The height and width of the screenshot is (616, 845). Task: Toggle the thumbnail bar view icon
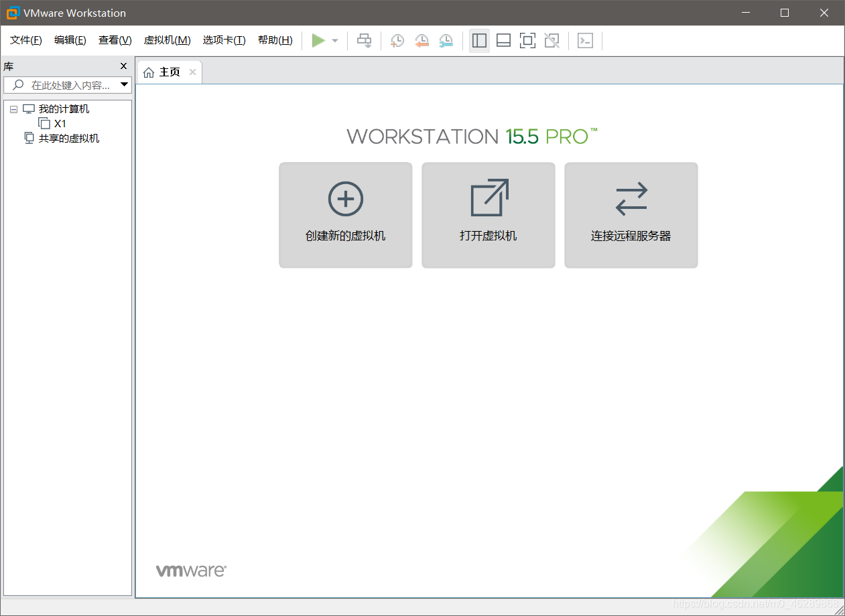click(x=503, y=41)
